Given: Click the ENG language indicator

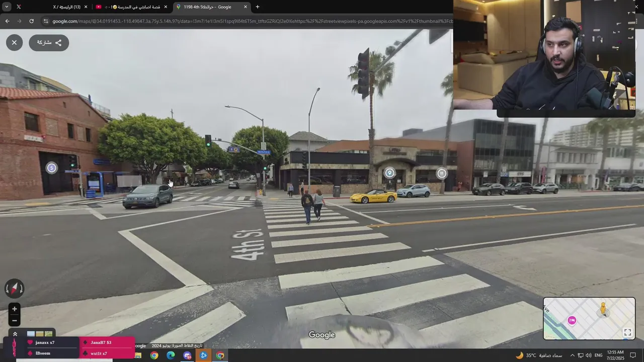Looking at the screenshot, I should click(599, 355).
